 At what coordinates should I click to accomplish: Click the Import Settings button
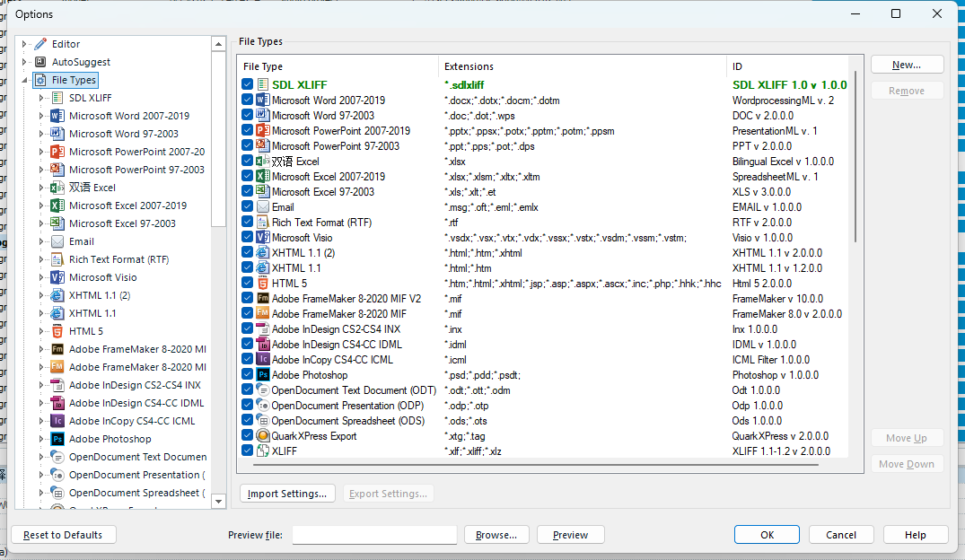tap(287, 494)
